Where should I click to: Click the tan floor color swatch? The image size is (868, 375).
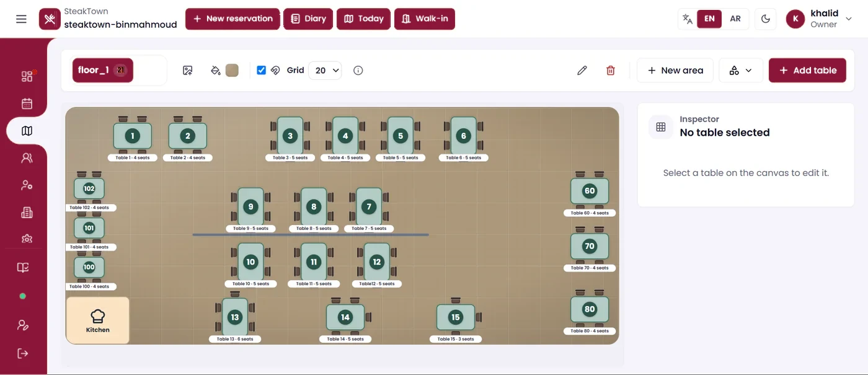[232, 71]
